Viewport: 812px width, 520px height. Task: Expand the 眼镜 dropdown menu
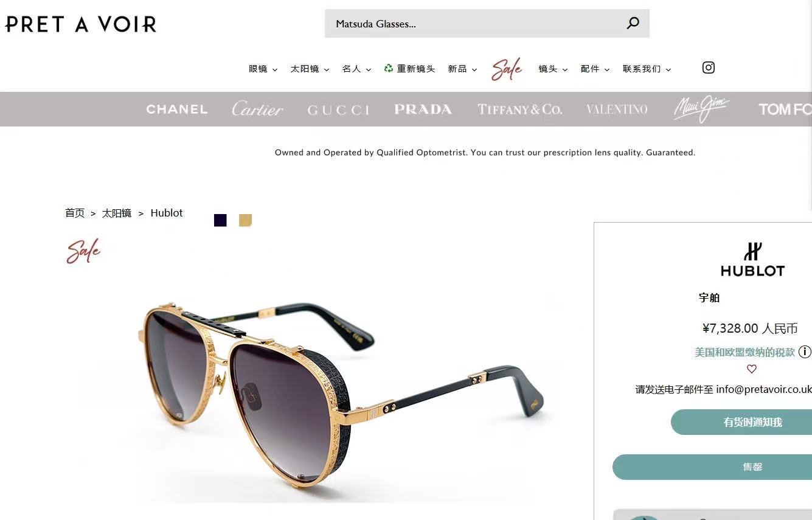point(263,69)
